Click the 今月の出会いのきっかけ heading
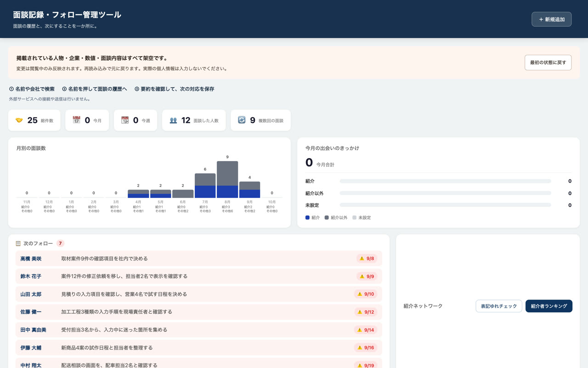This screenshot has width=588, height=368. [332, 148]
